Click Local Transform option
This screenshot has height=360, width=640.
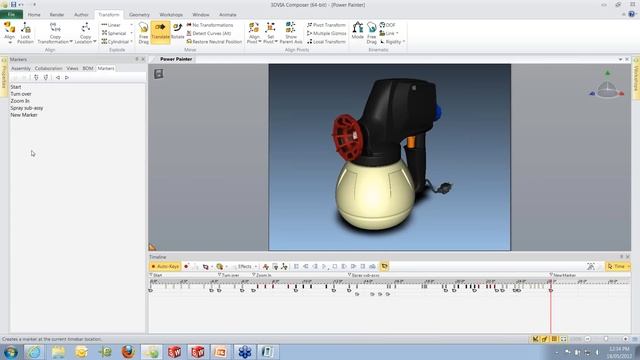point(327,42)
